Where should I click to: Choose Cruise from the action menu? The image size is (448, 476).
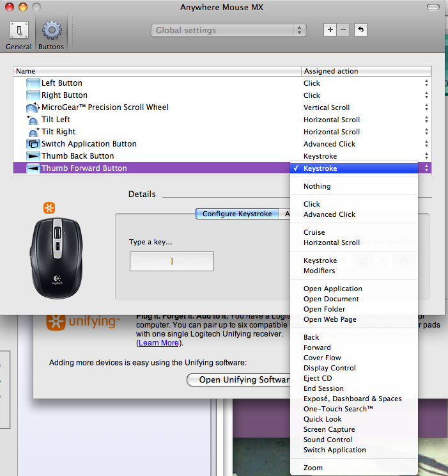click(x=354, y=232)
